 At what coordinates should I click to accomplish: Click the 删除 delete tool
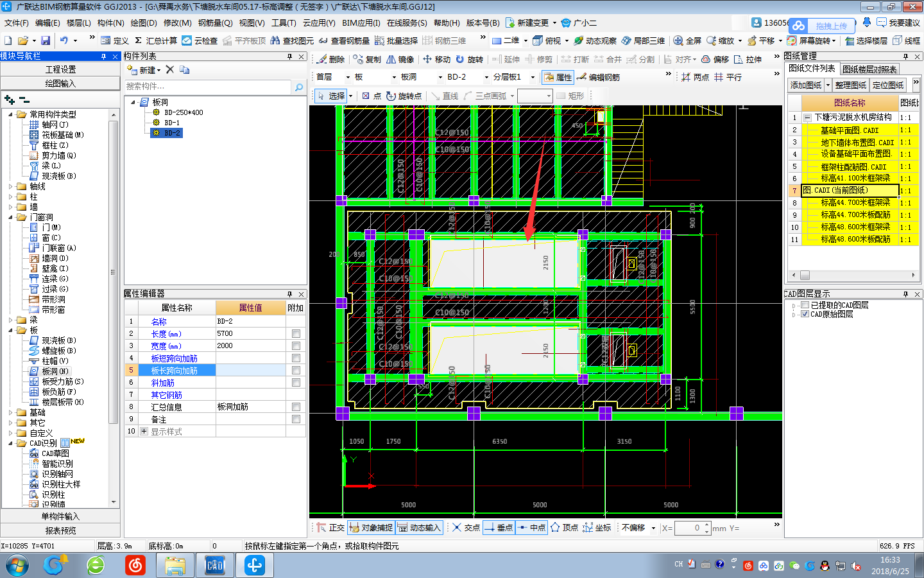tap(331, 59)
